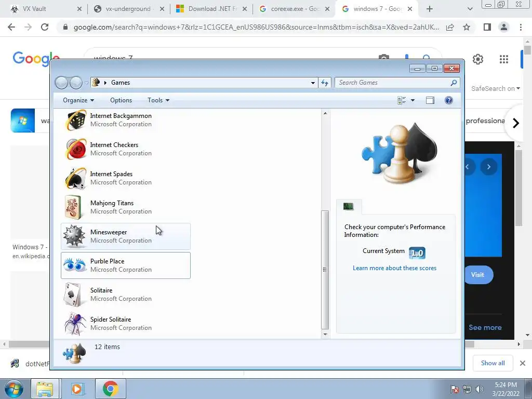Image resolution: width=532 pixels, height=399 pixels.
Task: Close the Chrome downloads bar
Action: [x=523, y=363]
